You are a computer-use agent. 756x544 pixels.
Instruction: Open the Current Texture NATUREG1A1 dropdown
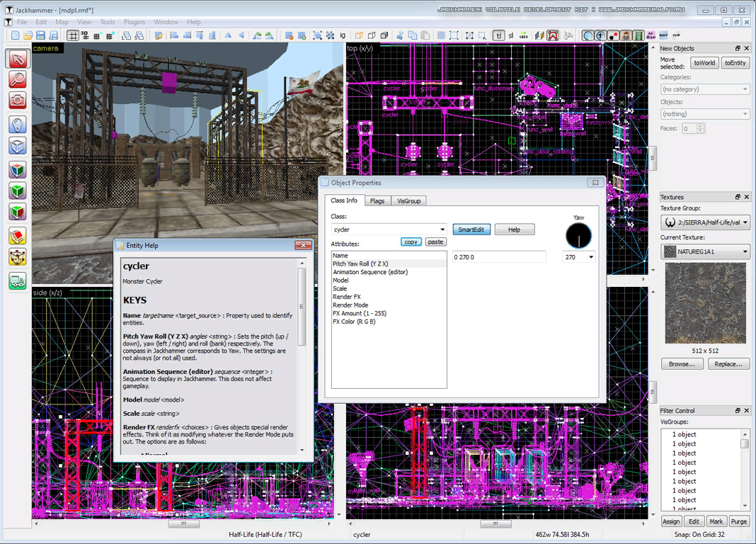pyautogui.click(x=705, y=251)
